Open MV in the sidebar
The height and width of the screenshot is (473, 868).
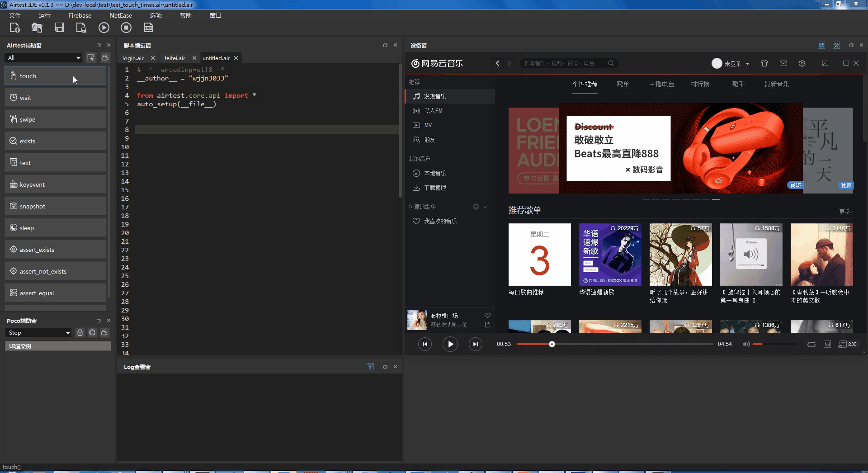point(450,125)
